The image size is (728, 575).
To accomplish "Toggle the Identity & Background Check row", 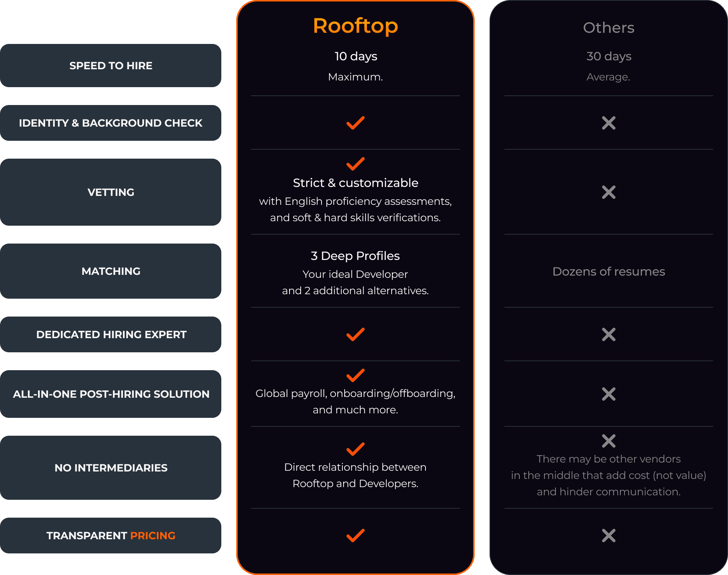I will pos(112,124).
